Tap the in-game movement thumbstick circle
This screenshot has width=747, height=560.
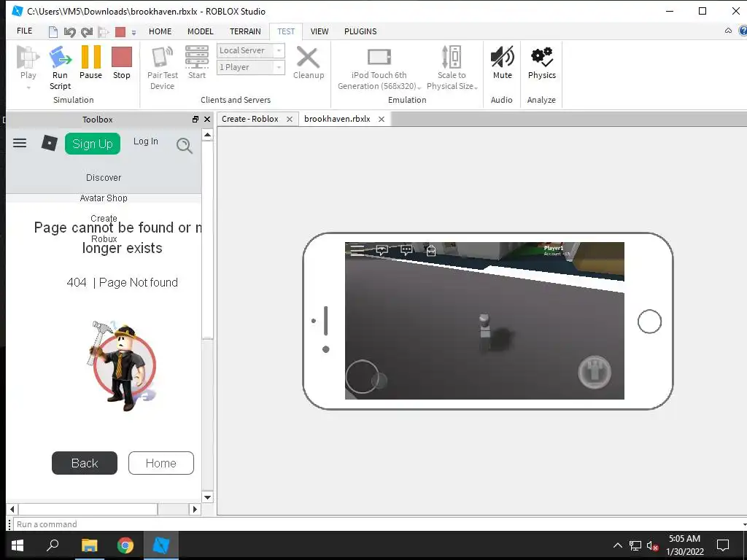point(362,377)
